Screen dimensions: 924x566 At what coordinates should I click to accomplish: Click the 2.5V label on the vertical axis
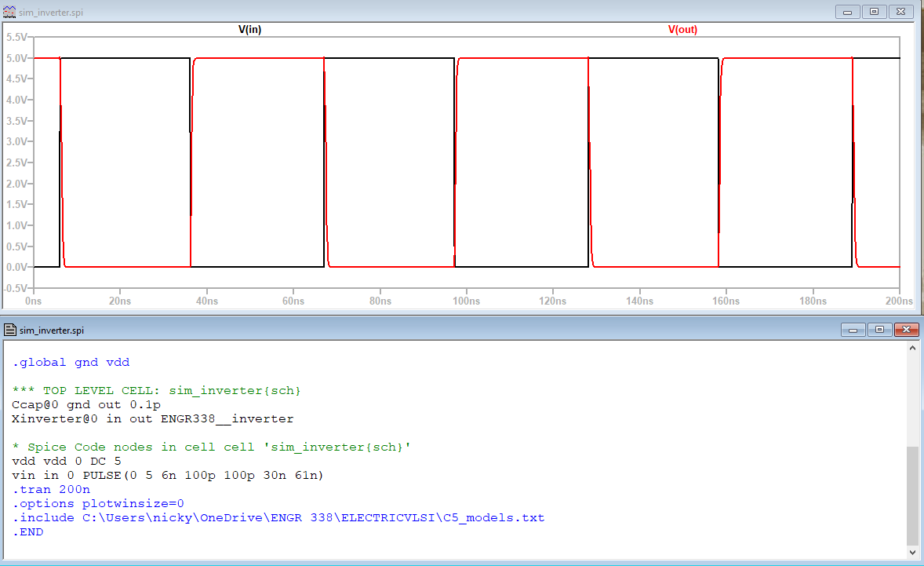coord(17,162)
